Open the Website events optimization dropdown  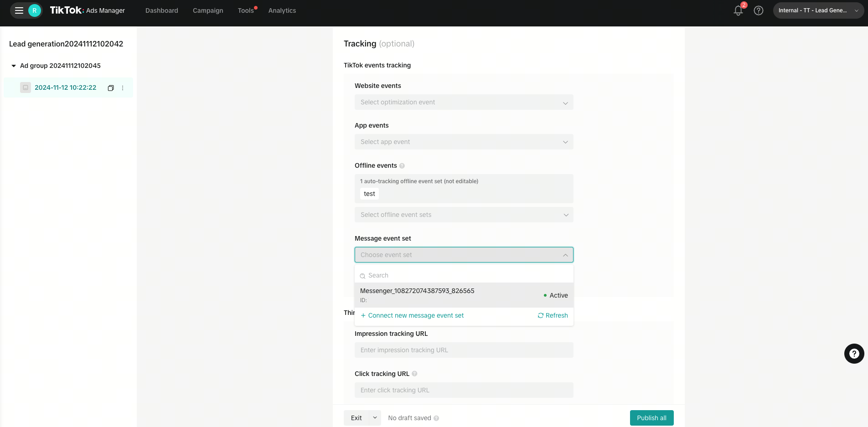[x=464, y=102]
